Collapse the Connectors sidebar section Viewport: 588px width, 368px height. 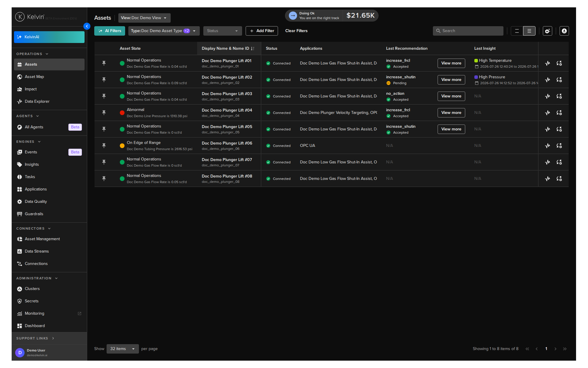[x=33, y=228]
